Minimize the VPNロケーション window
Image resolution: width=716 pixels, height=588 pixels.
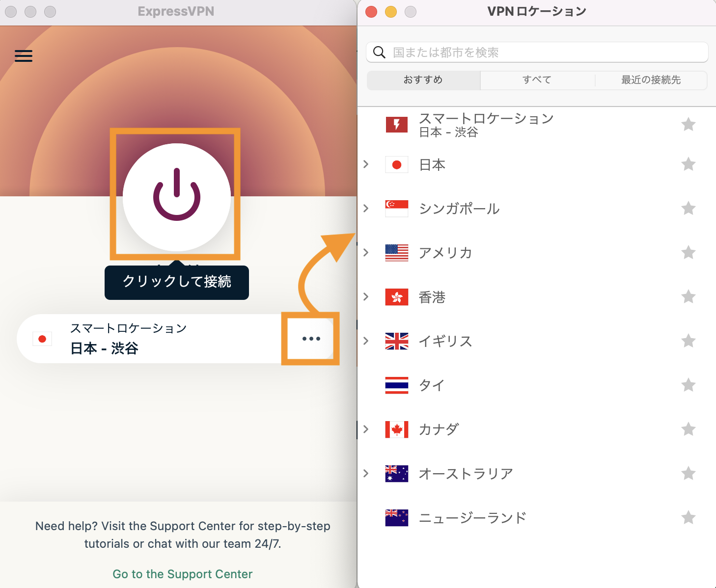pyautogui.click(x=391, y=12)
